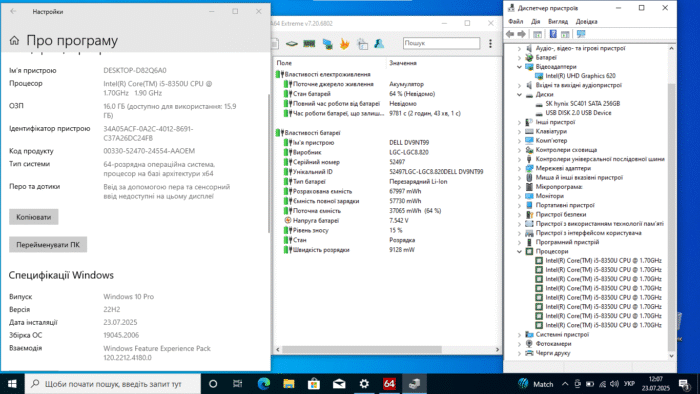Expand the Батареї device category
This screenshot has width=700, height=394.
pyautogui.click(x=519, y=58)
